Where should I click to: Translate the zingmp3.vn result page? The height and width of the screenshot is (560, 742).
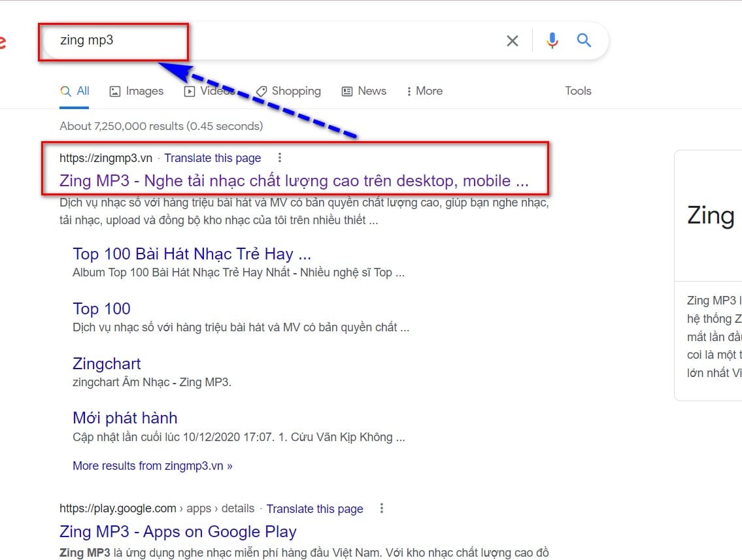[212, 158]
